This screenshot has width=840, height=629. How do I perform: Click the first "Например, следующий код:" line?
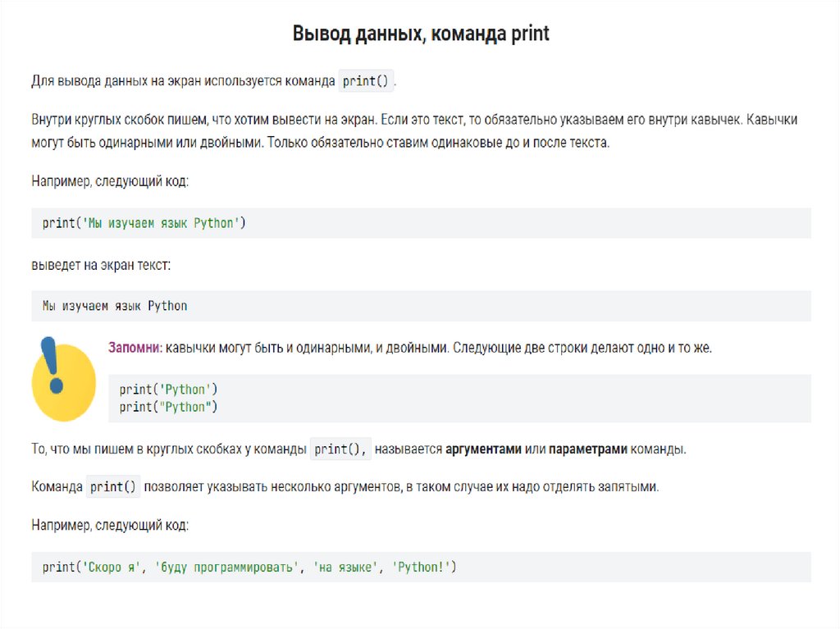pyautogui.click(x=110, y=180)
